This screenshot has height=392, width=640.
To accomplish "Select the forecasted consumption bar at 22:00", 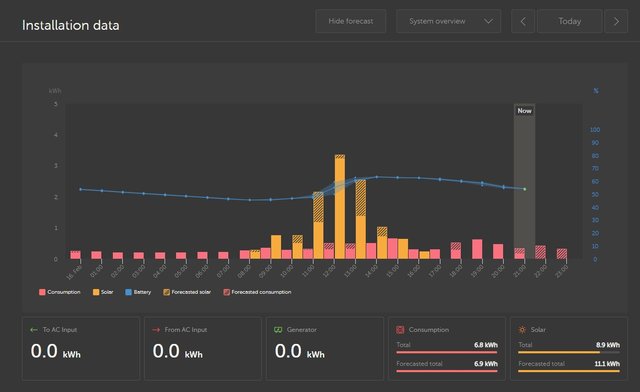I will click(x=540, y=252).
